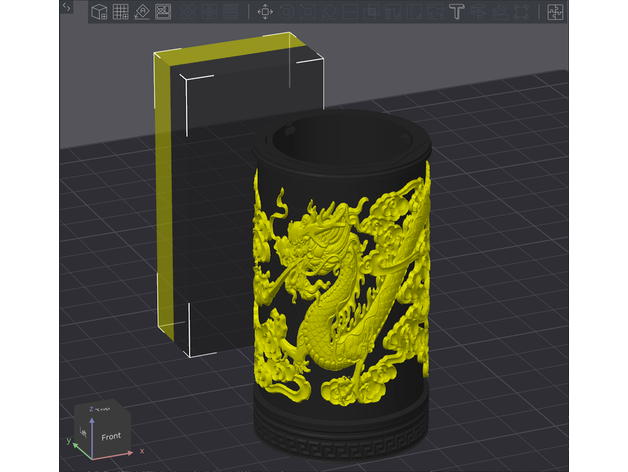Click the patterned base of the pen holder

click(340, 438)
